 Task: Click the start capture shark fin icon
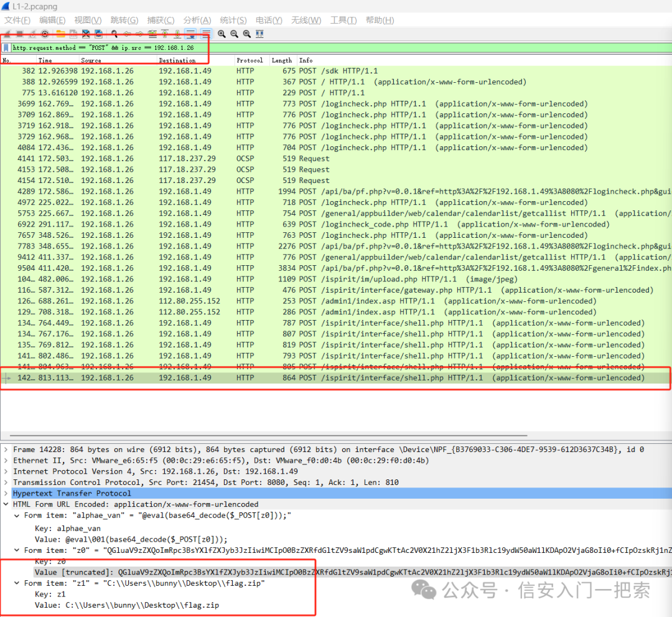7,34
